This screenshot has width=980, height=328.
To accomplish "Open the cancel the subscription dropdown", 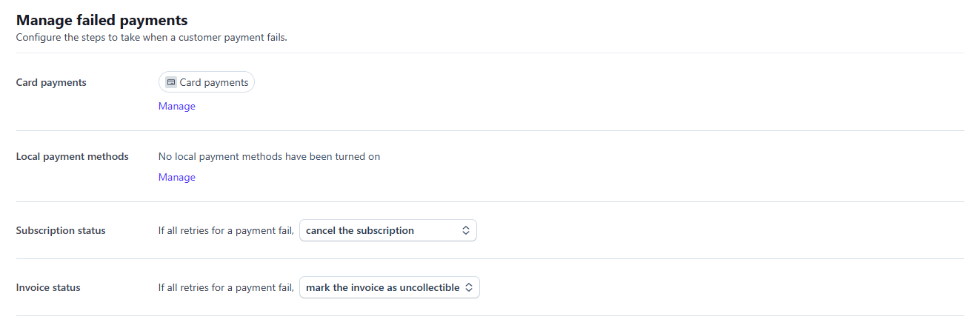I will coord(388,230).
